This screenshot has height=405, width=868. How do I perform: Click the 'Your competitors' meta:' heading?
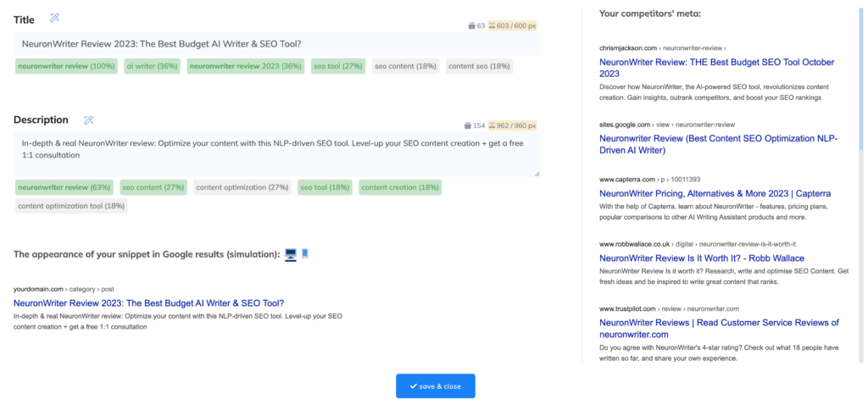650,14
